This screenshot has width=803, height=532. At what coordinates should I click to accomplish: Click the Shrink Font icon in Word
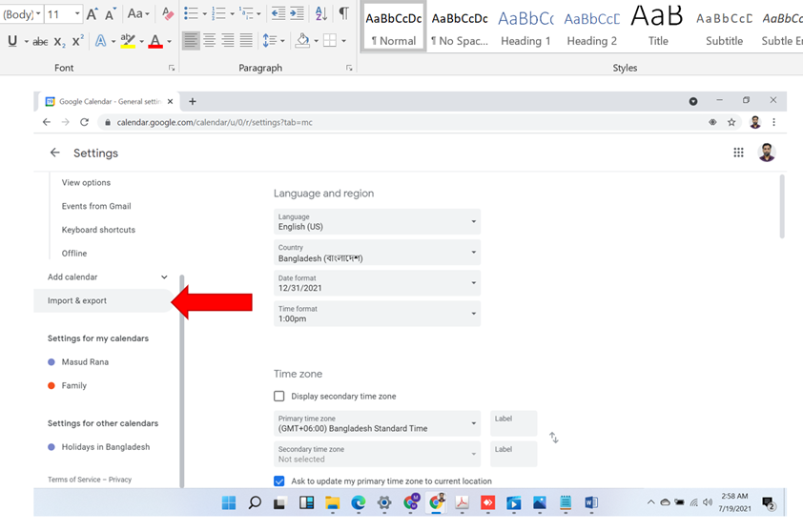pos(111,14)
